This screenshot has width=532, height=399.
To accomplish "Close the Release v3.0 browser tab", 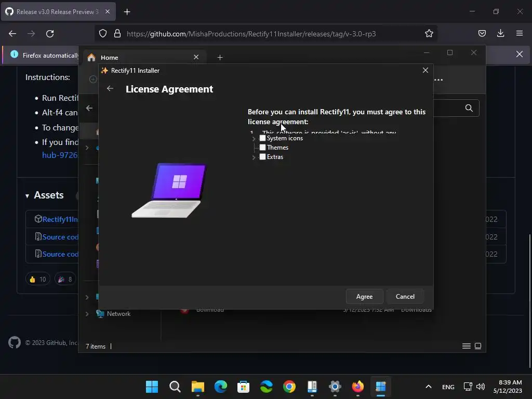I will 108,11.
